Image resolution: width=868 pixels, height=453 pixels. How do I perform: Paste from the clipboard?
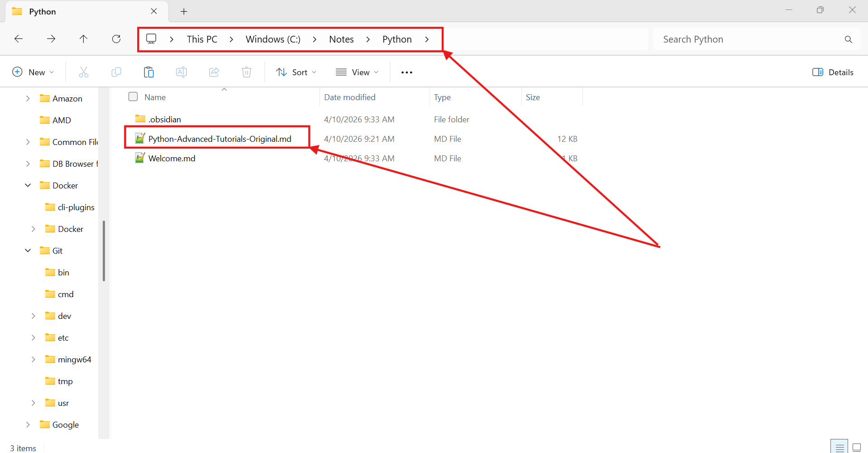coord(148,72)
